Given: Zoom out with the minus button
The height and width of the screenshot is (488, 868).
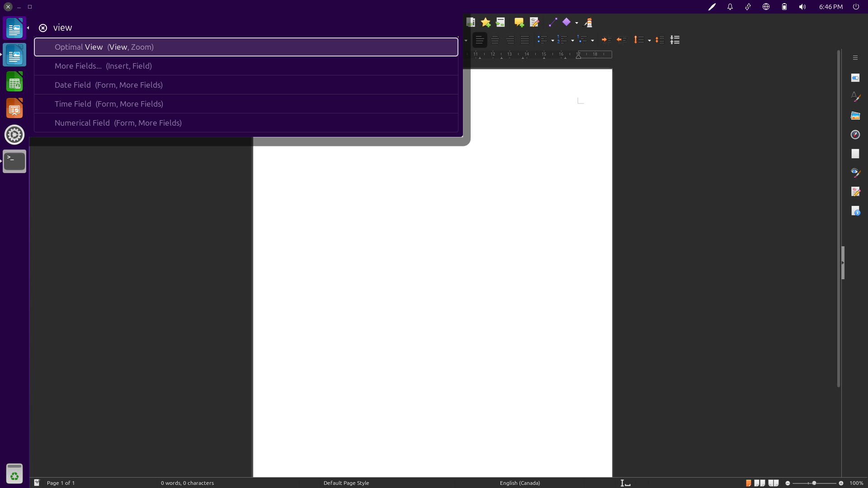Looking at the screenshot, I should click(x=788, y=483).
